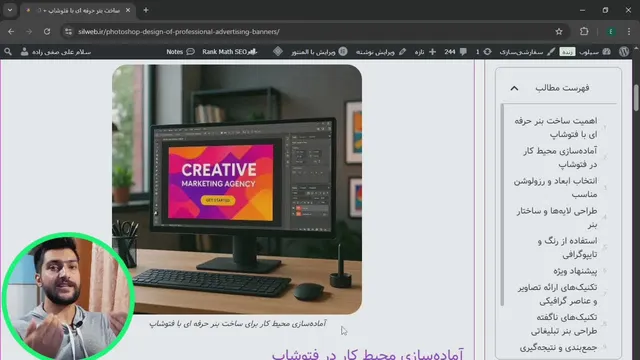This screenshot has height=360, width=640.
Task: Click the updates refresh icon in admin bar
Action: point(487,51)
